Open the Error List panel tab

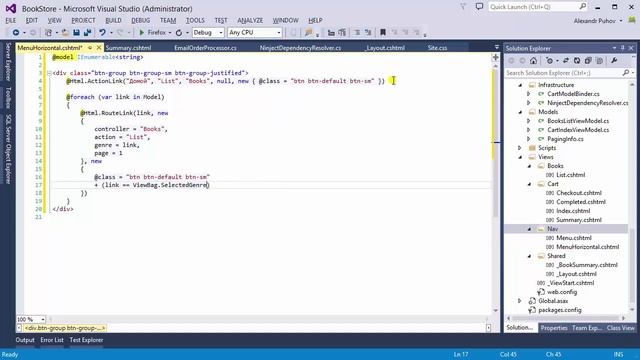[52, 340]
